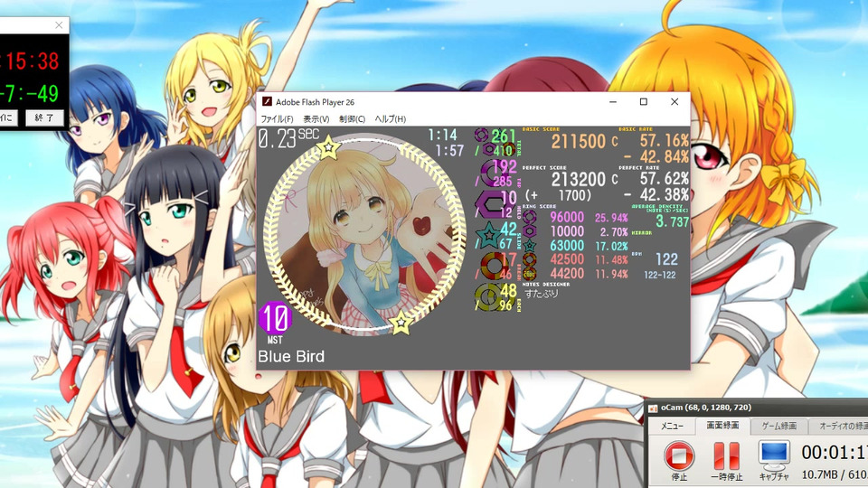Image resolution: width=868 pixels, height=488 pixels.
Task: Stop recording with oCam's 停止 button
Action: (679, 460)
